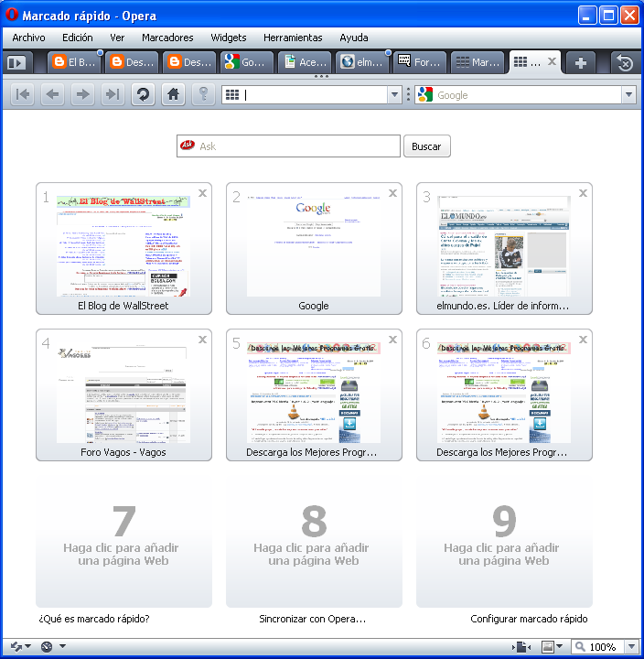Click the Opera Turbo status icon

(x=47, y=646)
